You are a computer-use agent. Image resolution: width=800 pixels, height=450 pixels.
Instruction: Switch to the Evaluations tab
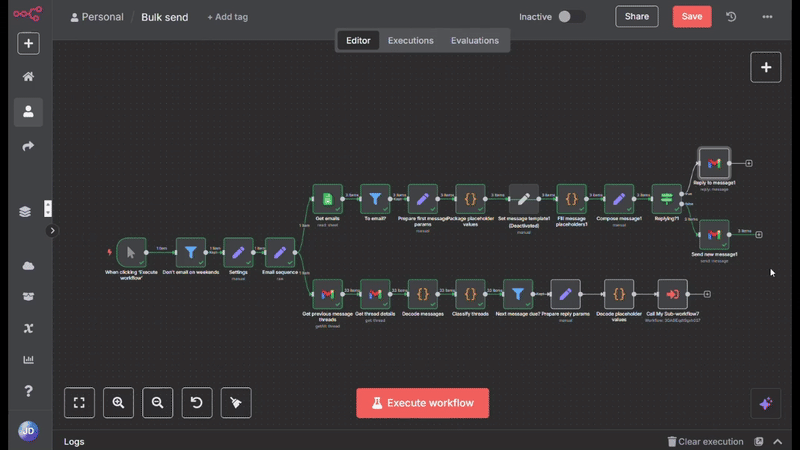click(x=474, y=40)
